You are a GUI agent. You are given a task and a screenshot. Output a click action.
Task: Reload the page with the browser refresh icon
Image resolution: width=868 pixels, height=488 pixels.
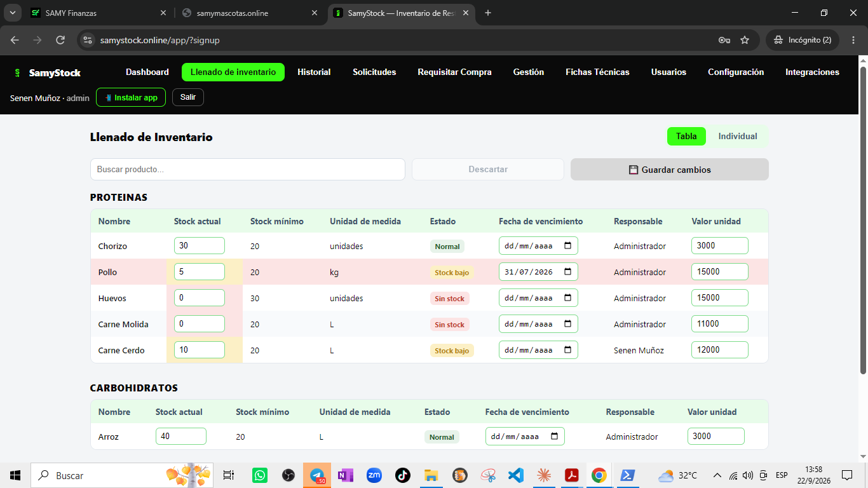point(60,40)
